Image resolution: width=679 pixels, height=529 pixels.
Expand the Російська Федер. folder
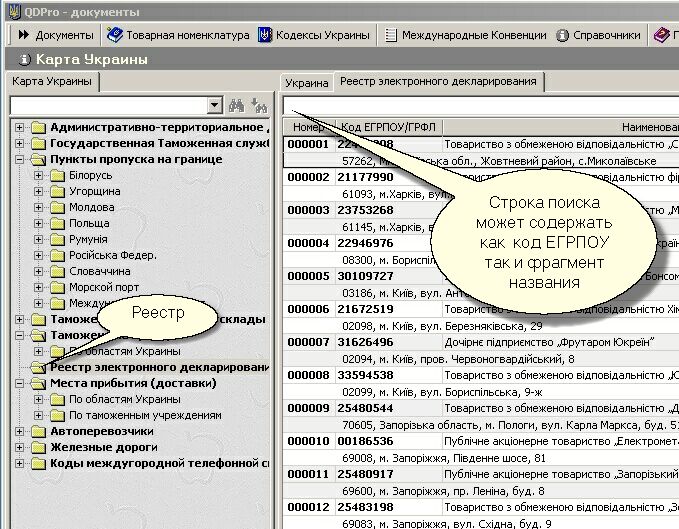39,255
